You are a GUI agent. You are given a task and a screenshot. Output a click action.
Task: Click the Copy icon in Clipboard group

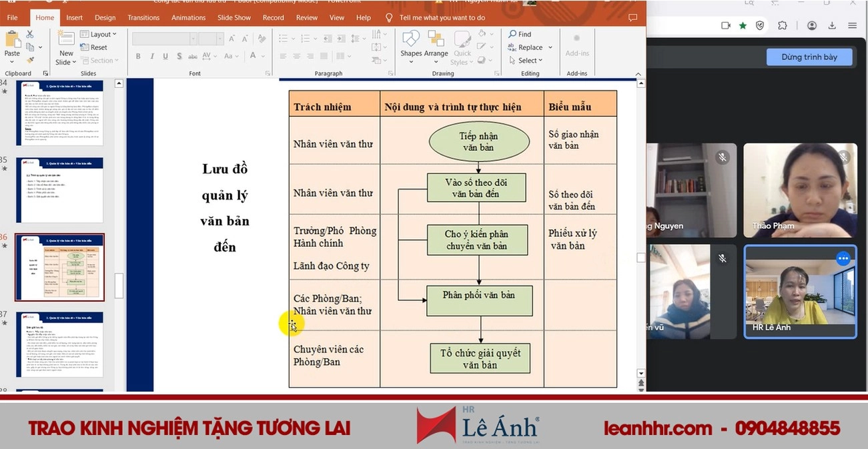click(x=30, y=47)
